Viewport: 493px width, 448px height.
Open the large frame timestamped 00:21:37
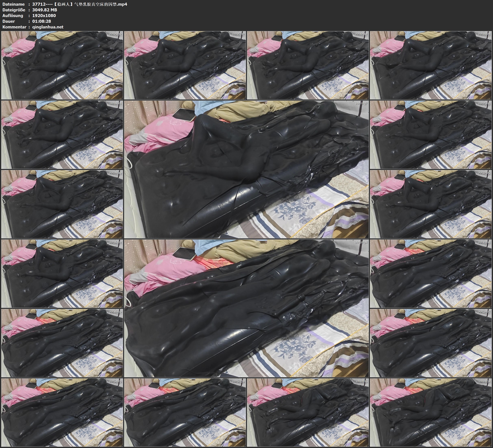pyautogui.click(x=247, y=169)
